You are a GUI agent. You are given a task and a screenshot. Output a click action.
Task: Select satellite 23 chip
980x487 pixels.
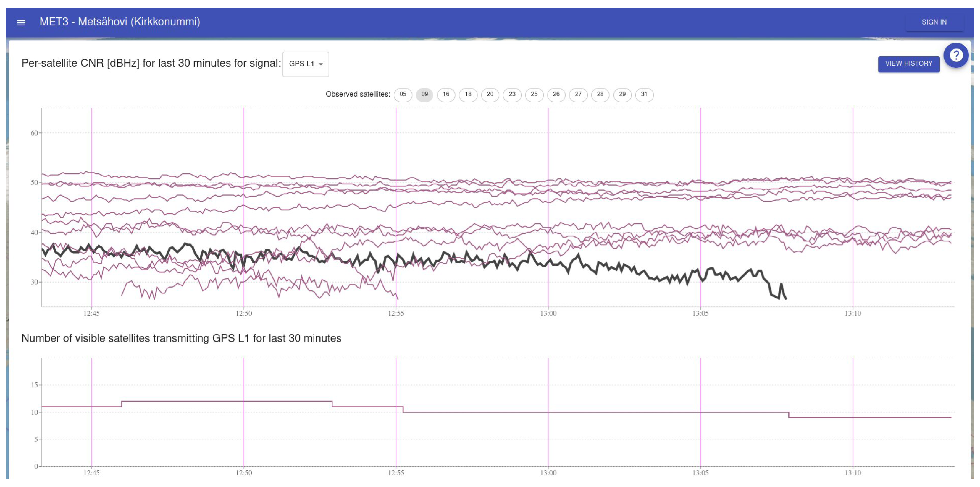coord(512,94)
